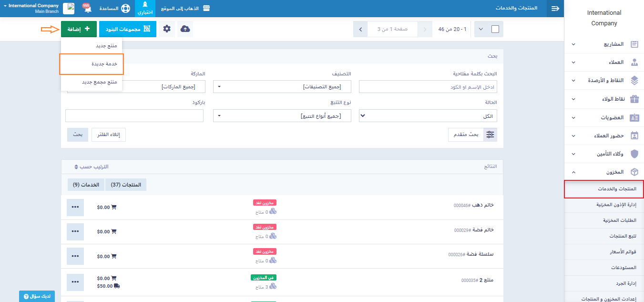
Task: Go to next page arrow
Action: coord(360,29)
